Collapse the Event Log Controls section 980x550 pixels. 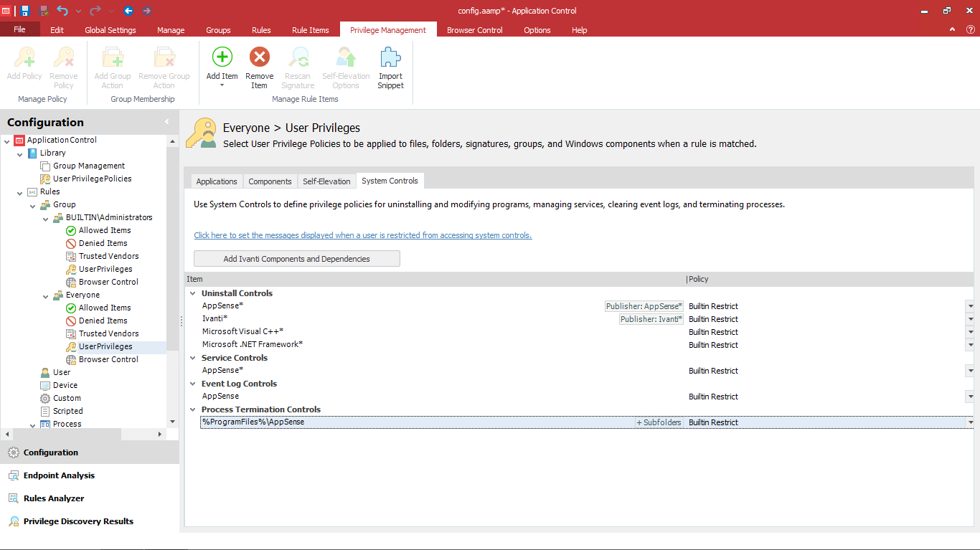[x=192, y=384]
